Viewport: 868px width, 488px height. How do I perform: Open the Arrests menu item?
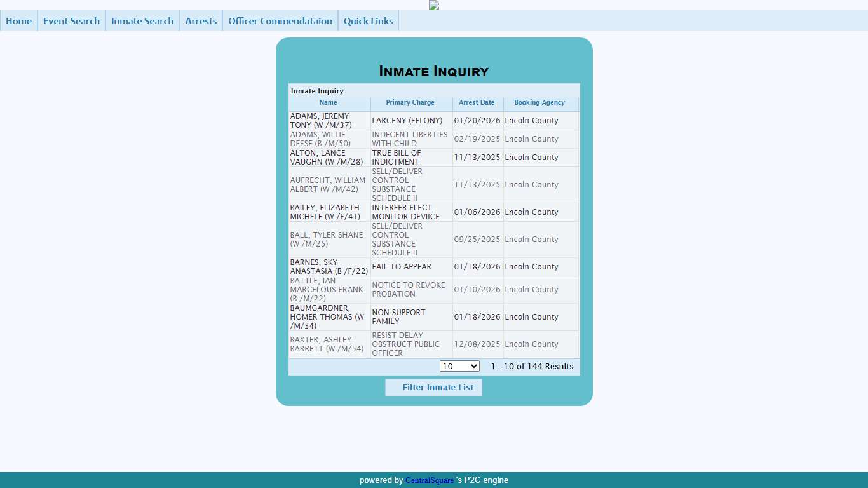point(201,21)
